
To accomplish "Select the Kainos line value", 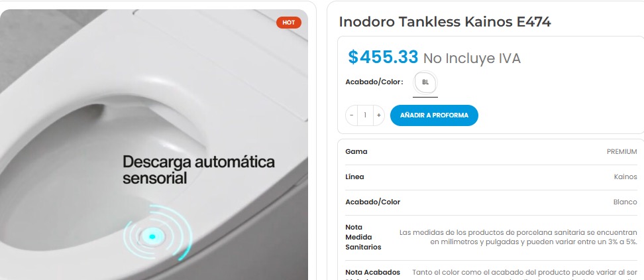I will tap(625, 176).
